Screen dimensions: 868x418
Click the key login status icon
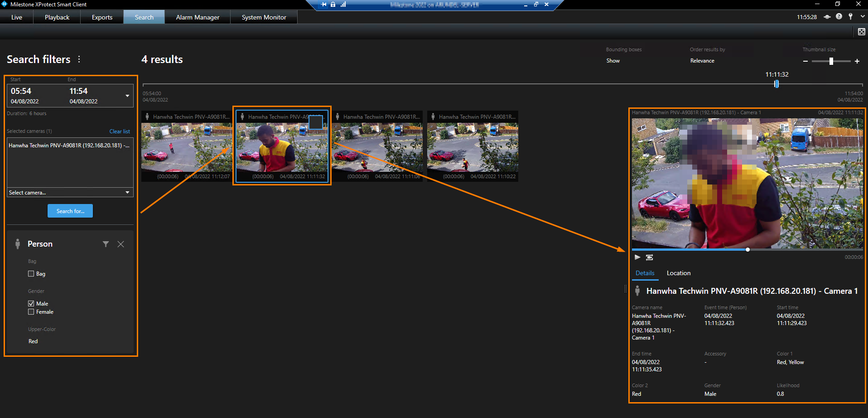pos(851,16)
